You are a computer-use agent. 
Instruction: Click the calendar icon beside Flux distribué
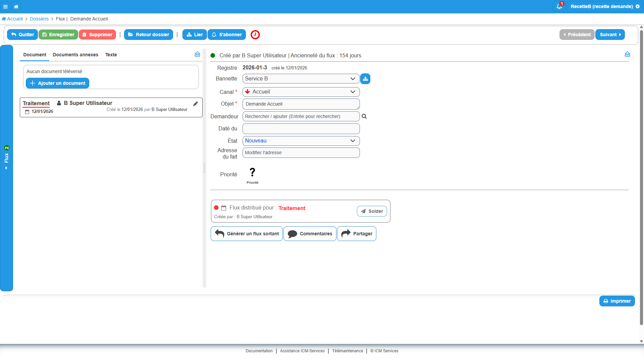pyautogui.click(x=224, y=208)
